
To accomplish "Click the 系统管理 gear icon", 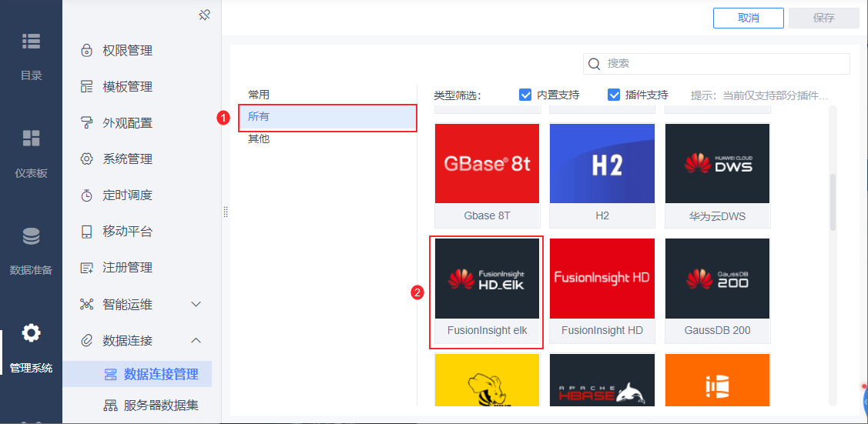I will click(x=86, y=159).
